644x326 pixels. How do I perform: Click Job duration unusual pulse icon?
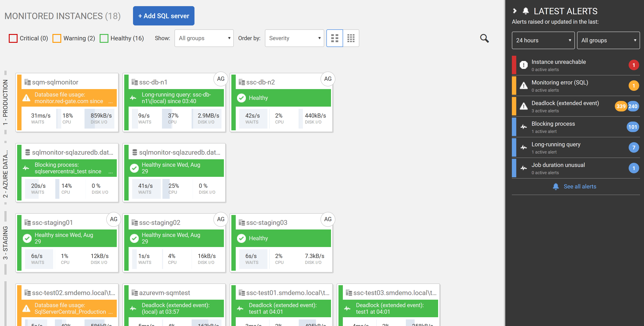tap(523, 168)
